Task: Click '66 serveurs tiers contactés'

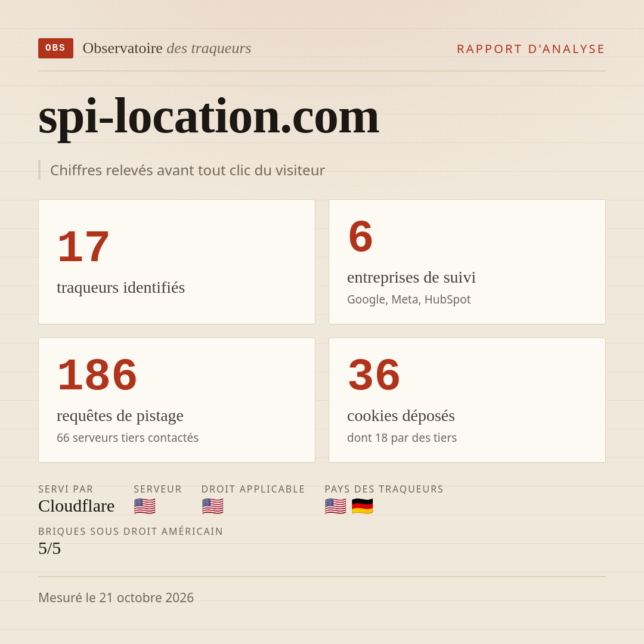Action: point(128,438)
